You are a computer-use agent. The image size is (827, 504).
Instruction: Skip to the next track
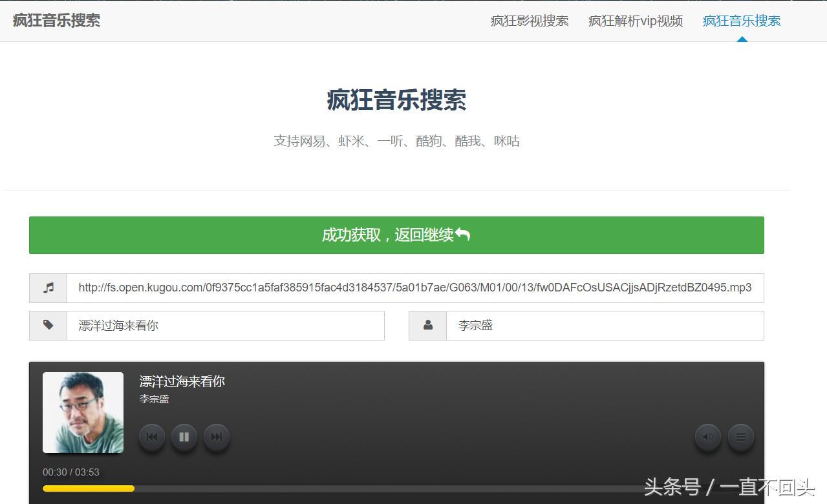pos(216,437)
